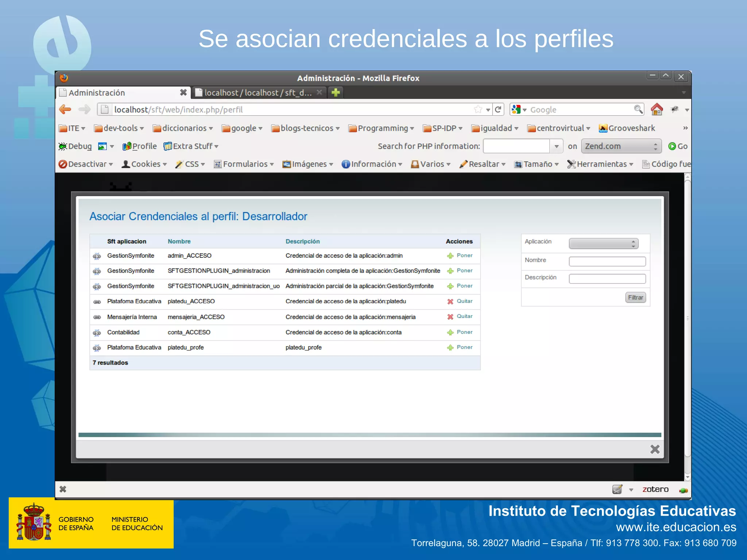The width and height of the screenshot is (747, 560).
Task: Open the Información menu
Action: pyautogui.click(x=372, y=164)
